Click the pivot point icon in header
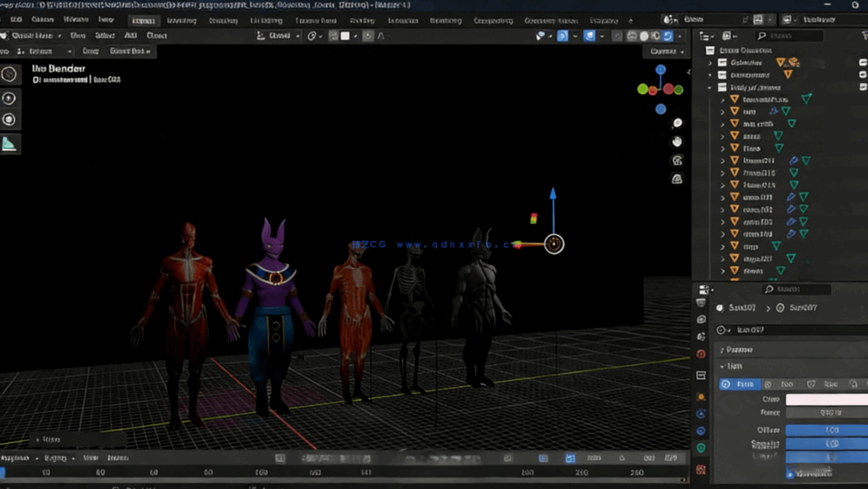This screenshot has width=868, height=489. tap(312, 36)
